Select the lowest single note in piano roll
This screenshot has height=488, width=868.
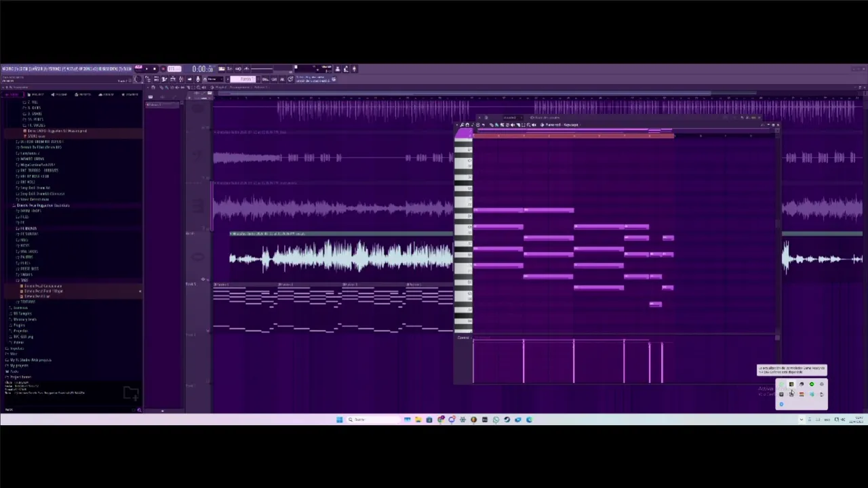[655, 304]
